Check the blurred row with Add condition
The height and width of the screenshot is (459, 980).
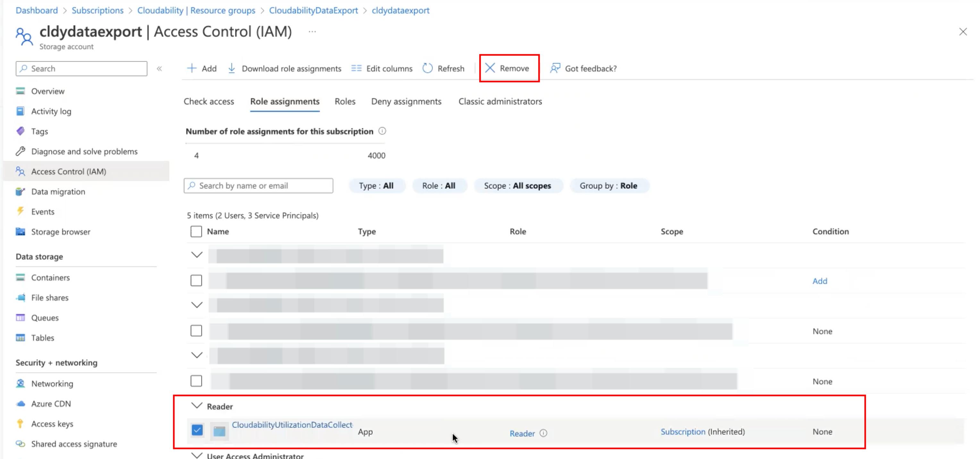(196, 281)
